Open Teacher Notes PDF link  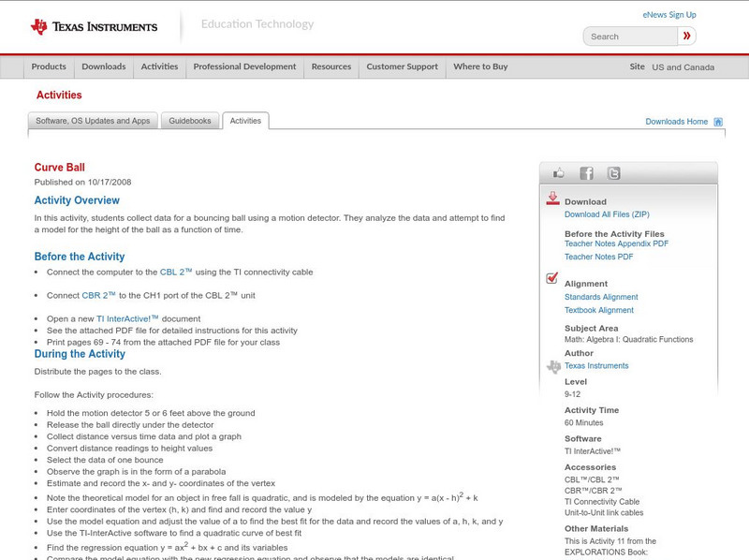tap(598, 258)
